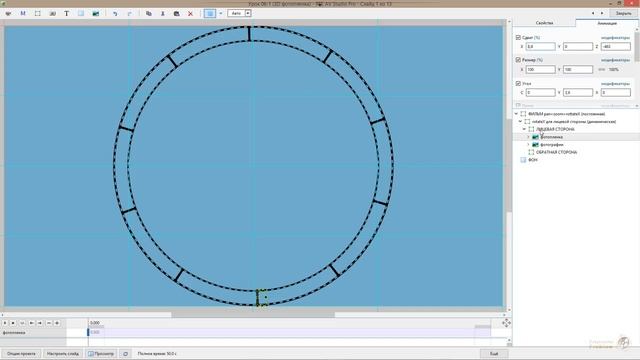
Task: Click the Сдвиг X input field
Action: 540,47
